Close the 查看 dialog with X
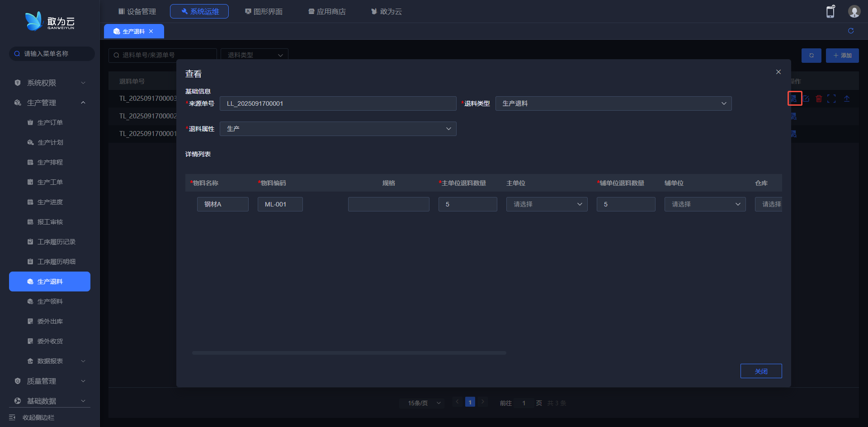The width and height of the screenshot is (868, 427). (778, 72)
